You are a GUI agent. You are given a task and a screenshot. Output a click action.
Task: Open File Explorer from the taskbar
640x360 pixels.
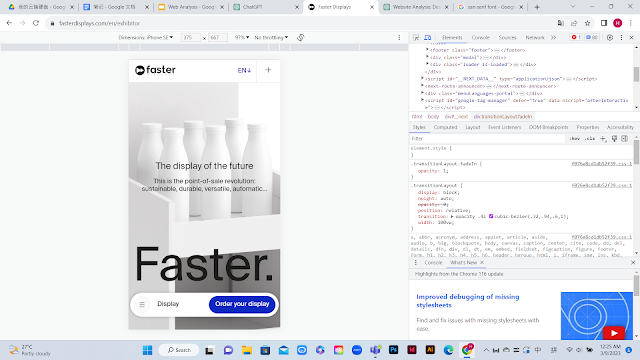[247, 350]
